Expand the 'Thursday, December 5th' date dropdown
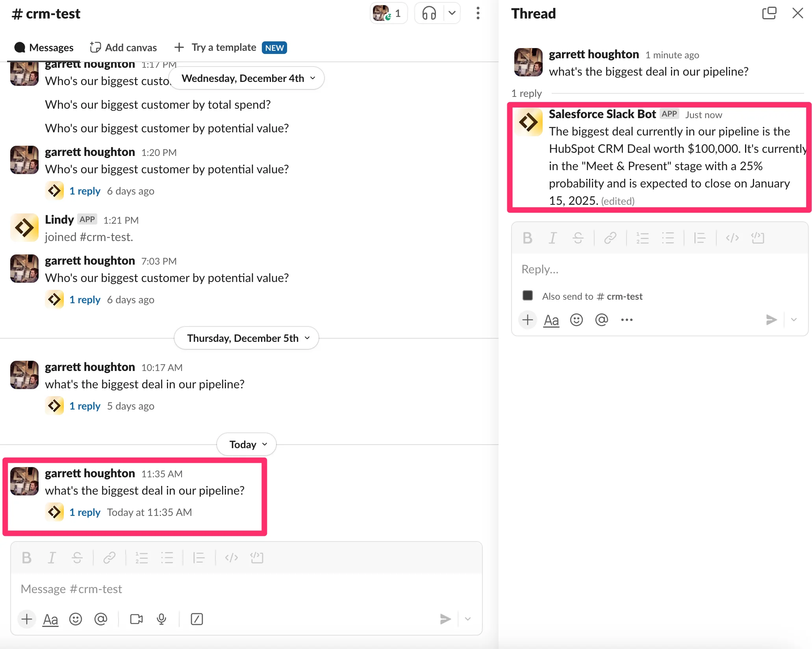The height and width of the screenshot is (649, 812). pyautogui.click(x=247, y=338)
